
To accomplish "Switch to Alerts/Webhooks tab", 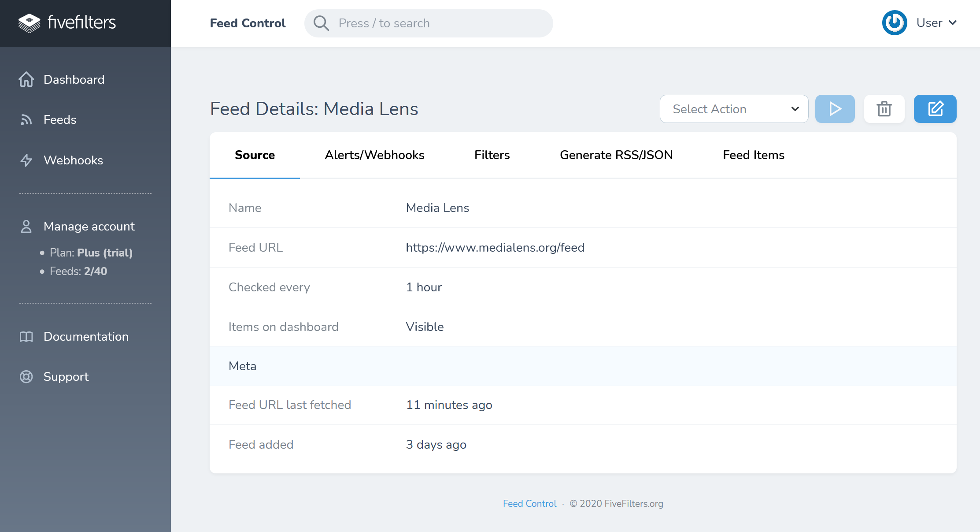I will click(374, 155).
